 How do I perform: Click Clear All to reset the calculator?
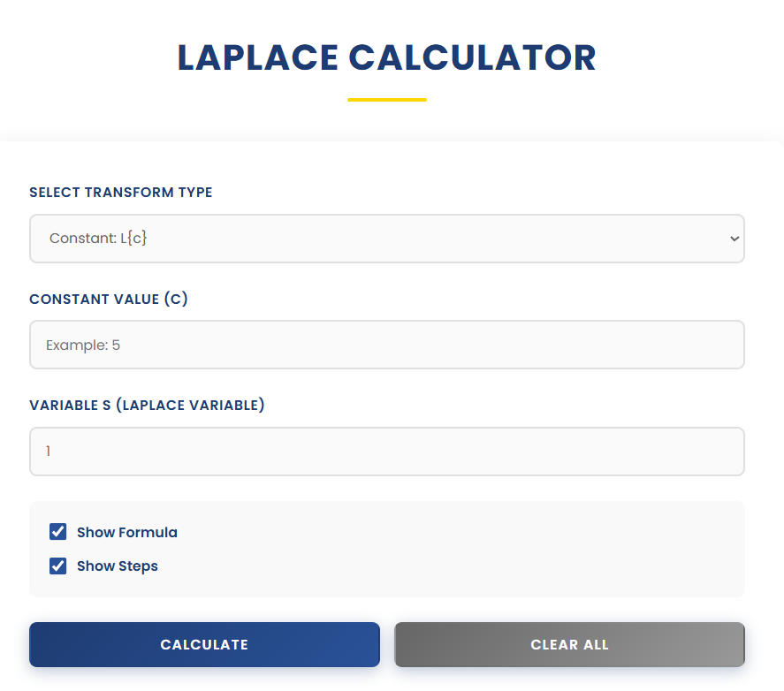point(569,644)
